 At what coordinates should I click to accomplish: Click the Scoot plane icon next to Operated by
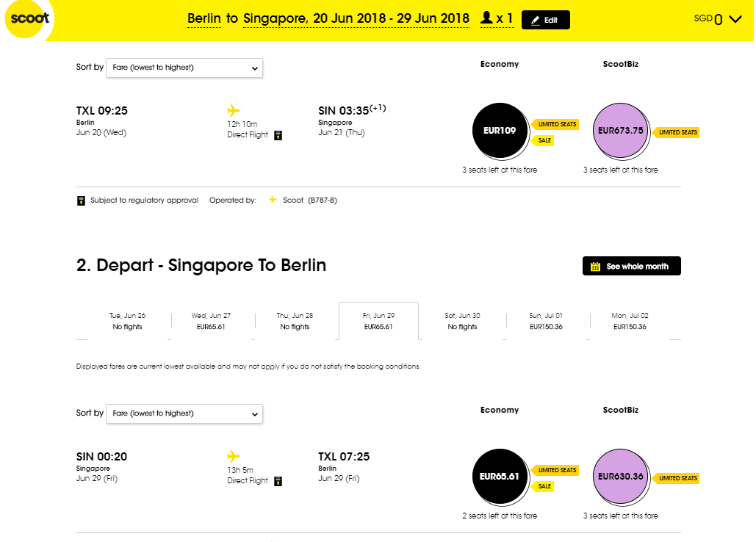(273, 200)
